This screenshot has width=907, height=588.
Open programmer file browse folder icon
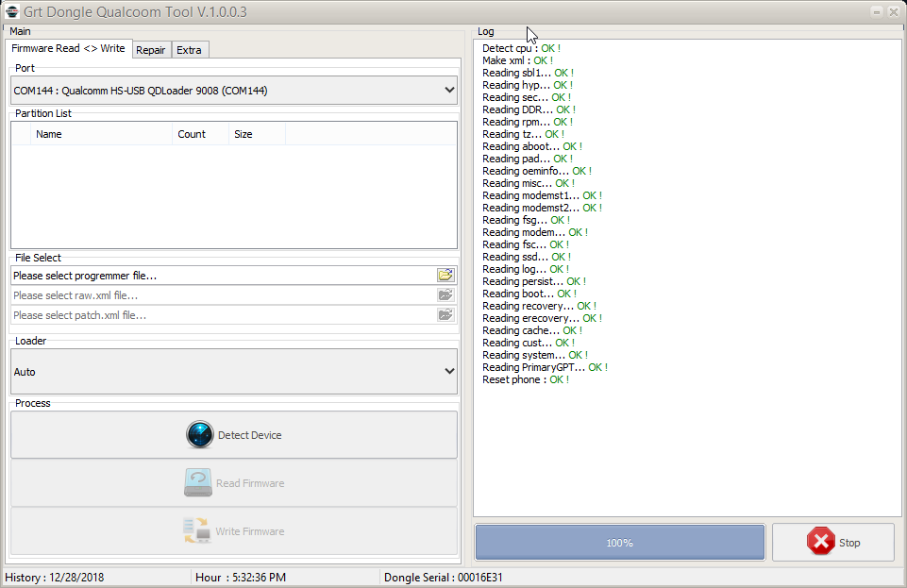[445, 276]
